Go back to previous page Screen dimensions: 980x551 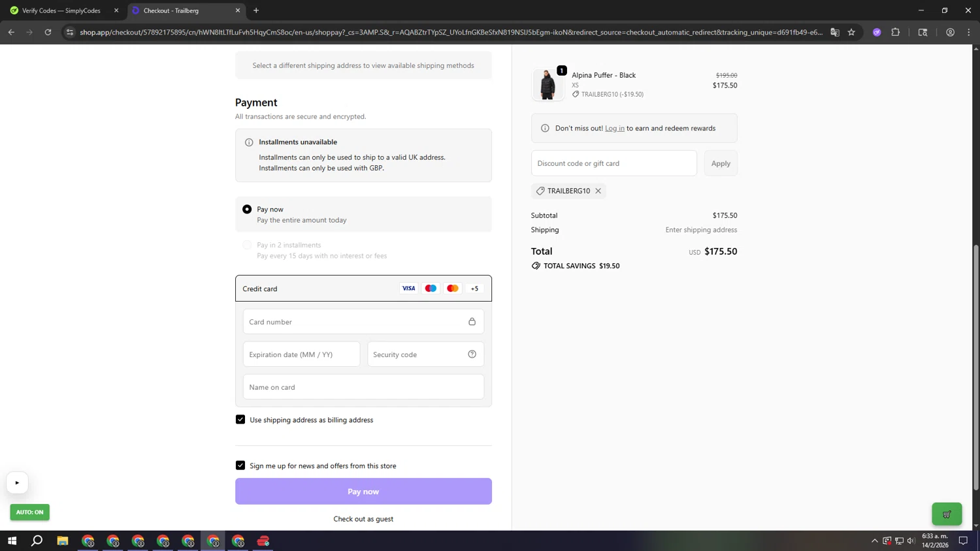click(11, 32)
